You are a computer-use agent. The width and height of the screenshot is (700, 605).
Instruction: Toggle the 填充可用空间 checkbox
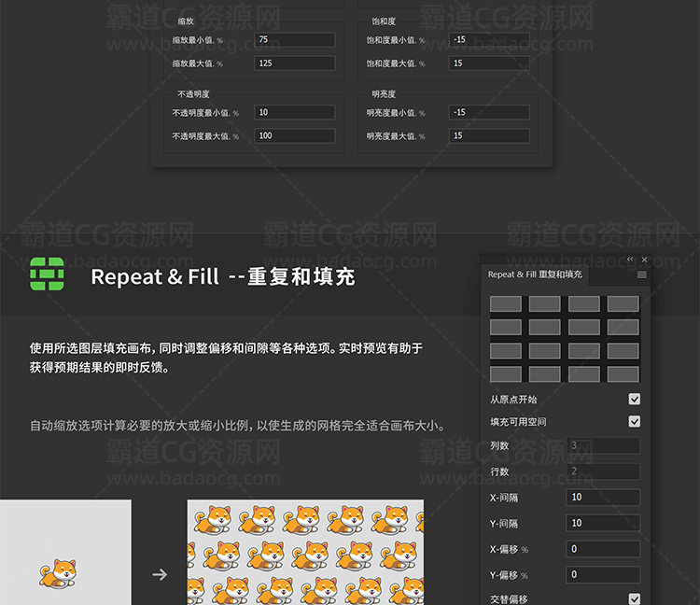coord(635,422)
